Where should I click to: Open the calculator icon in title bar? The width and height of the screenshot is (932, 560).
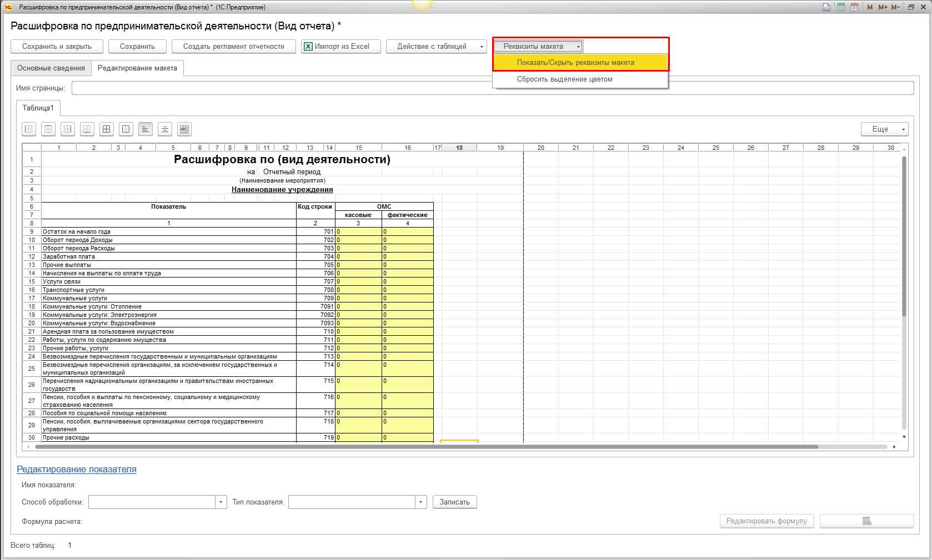pos(841,7)
